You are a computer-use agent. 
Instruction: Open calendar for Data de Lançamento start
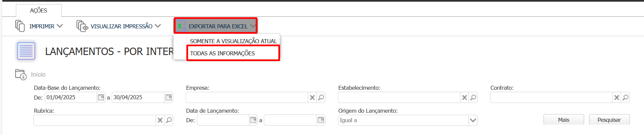coord(253,120)
